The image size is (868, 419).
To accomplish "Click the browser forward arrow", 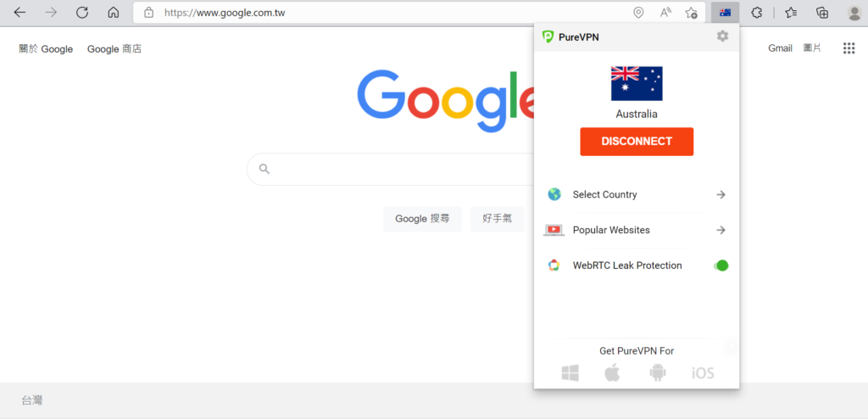I will pyautogui.click(x=51, y=12).
